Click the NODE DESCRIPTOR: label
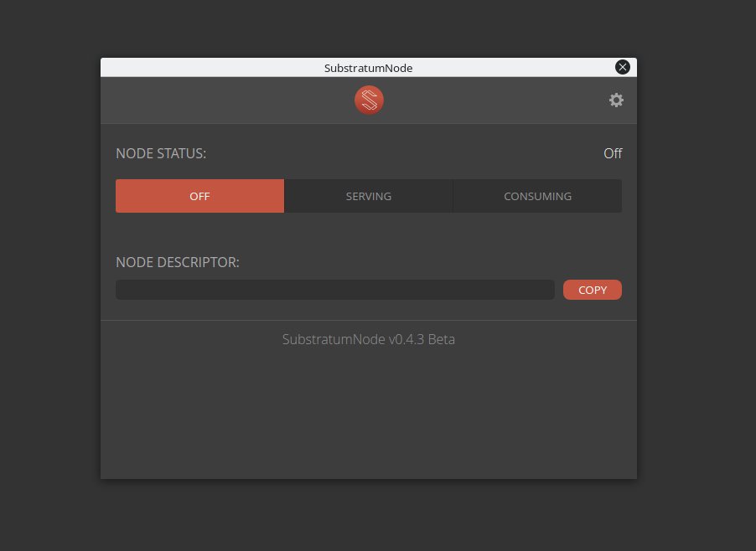This screenshot has height=551, width=756. pos(178,262)
